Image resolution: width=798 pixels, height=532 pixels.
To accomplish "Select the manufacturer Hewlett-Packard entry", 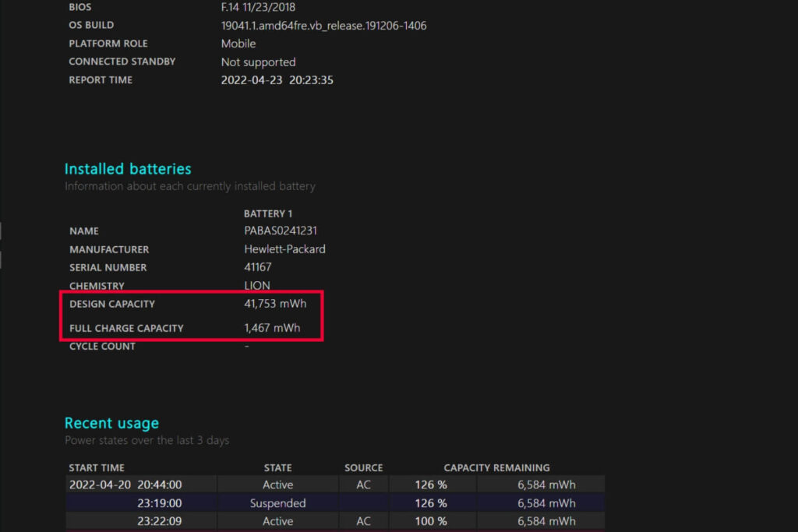I will click(x=284, y=249).
